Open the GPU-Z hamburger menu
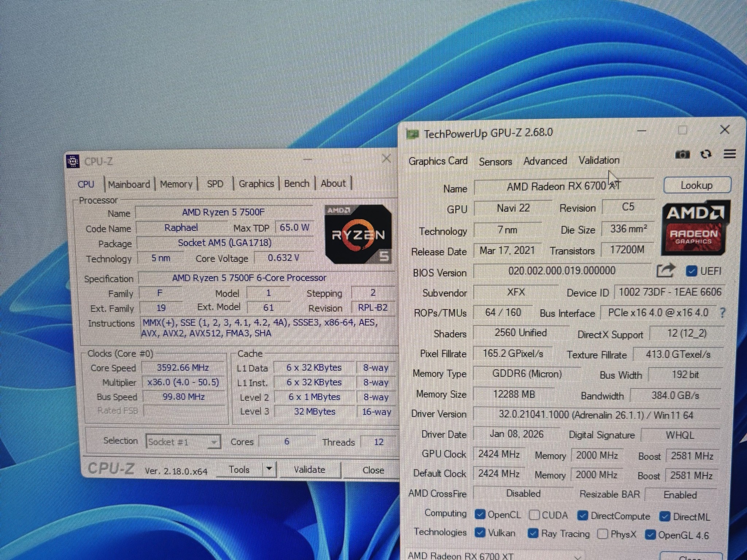This screenshot has width=747, height=560. click(x=729, y=154)
